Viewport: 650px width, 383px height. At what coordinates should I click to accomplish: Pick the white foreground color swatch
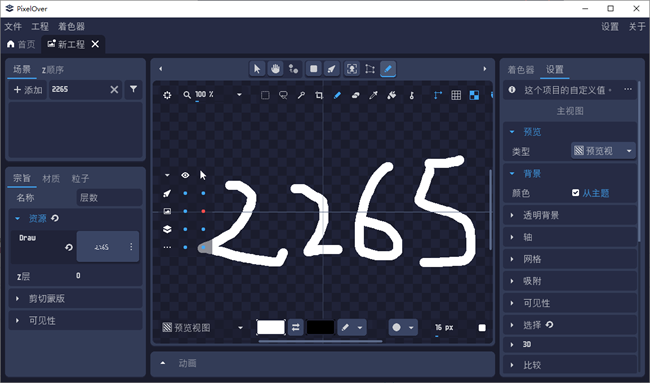tap(271, 327)
